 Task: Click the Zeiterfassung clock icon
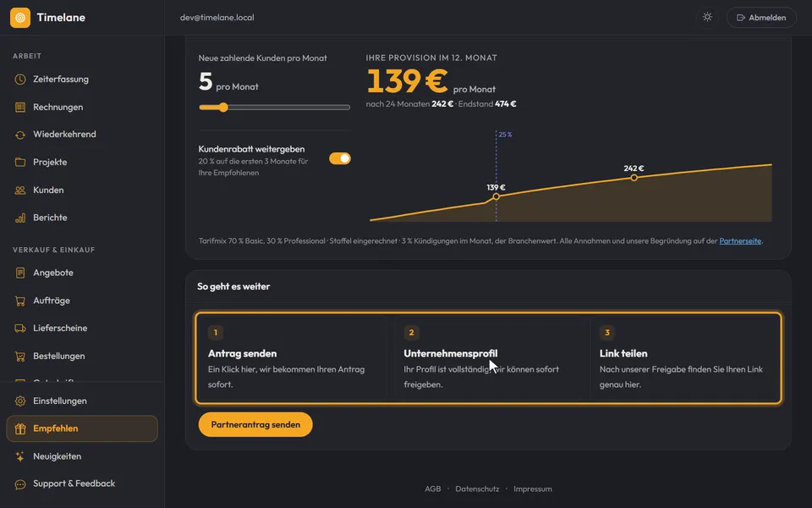coord(20,80)
